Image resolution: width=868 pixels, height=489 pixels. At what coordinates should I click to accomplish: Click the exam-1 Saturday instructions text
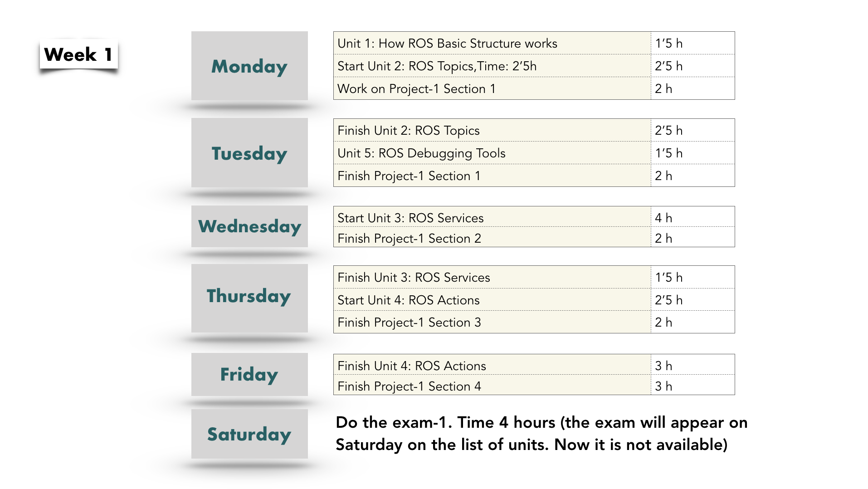click(x=541, y=434)
